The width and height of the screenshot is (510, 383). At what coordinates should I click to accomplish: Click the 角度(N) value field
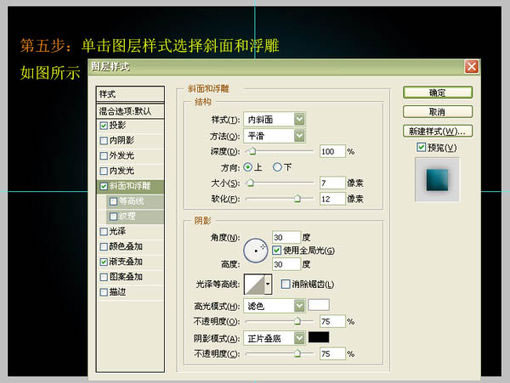[286, 237]
